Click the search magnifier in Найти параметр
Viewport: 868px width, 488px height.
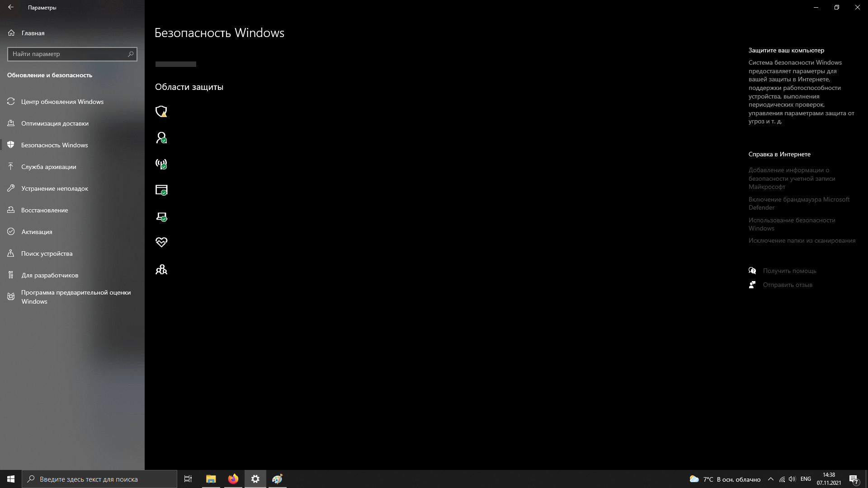pos(131,54)
